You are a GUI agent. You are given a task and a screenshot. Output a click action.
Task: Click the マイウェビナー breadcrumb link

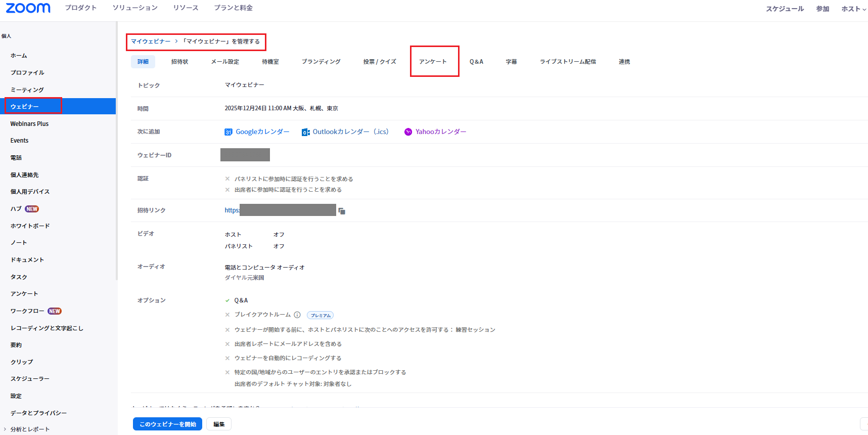tap(151, 41)
